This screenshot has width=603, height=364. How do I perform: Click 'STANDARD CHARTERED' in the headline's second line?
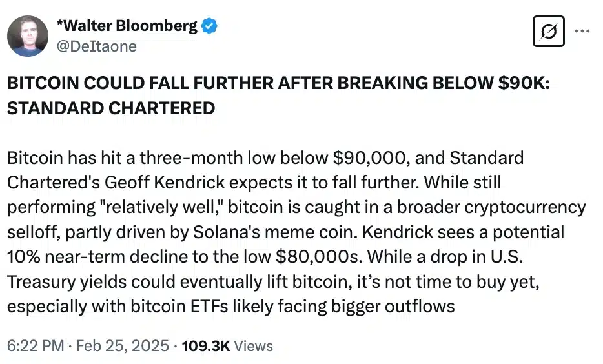[110, 108]
